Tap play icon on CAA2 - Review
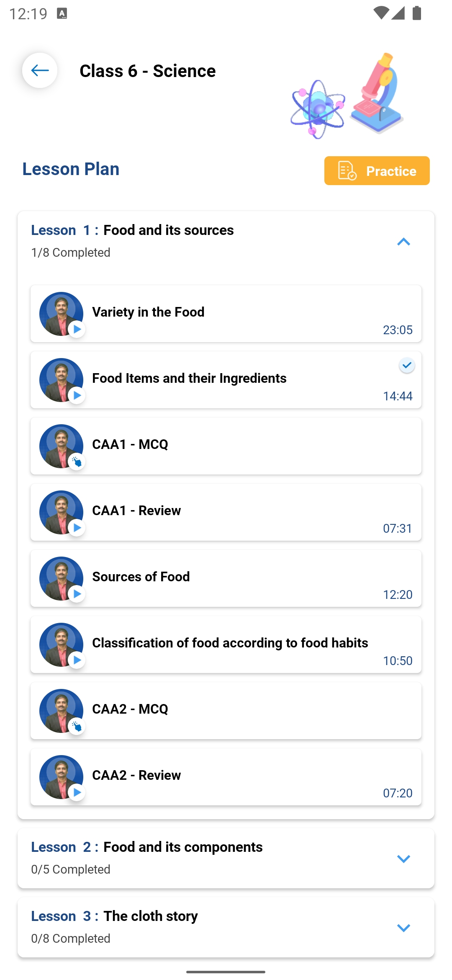The height and width of the screenshot is (980, 452). 77,792
